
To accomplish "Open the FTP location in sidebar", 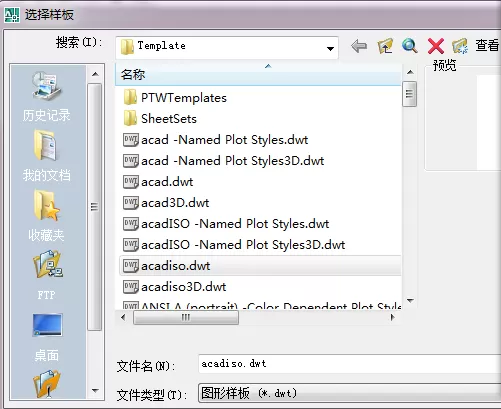I will coord(47,275).
